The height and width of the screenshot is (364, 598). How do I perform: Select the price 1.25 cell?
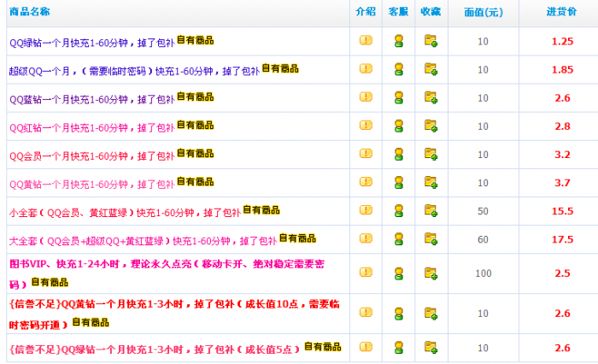pos(562,41)
